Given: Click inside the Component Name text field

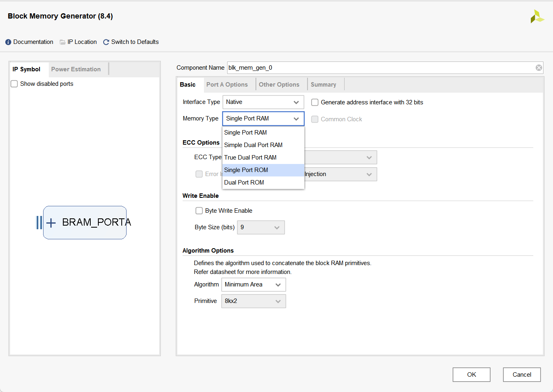Looking at the screenshot, I should tap(379, 68).
